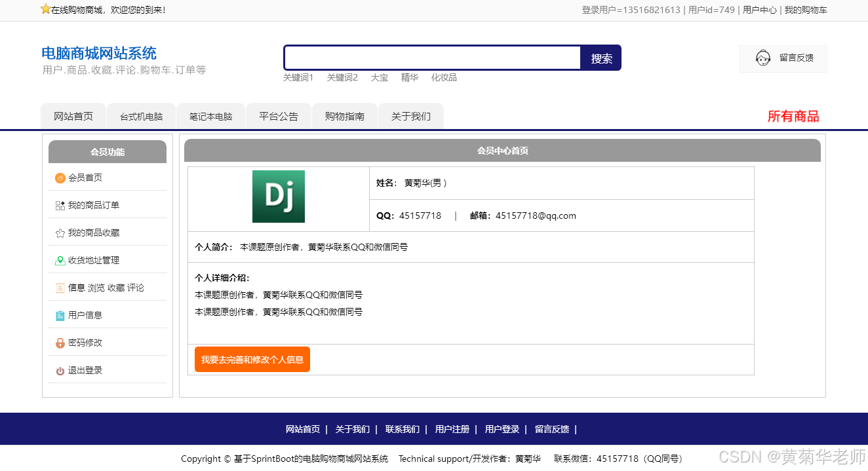The width and height of the screenshot is (868, 471).
Task: Click the orange home icon for 会员首页
Action: click(x=60, y=178)
